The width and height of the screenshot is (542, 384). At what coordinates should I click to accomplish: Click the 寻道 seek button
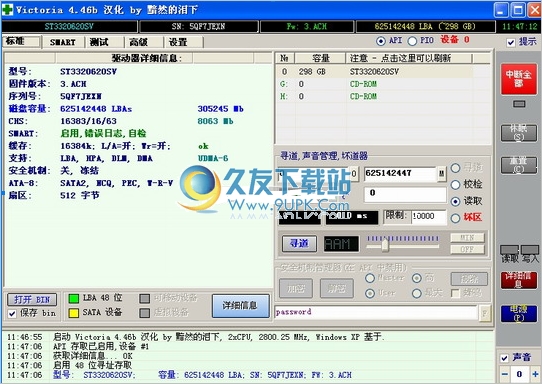click(x=299, y=244)
